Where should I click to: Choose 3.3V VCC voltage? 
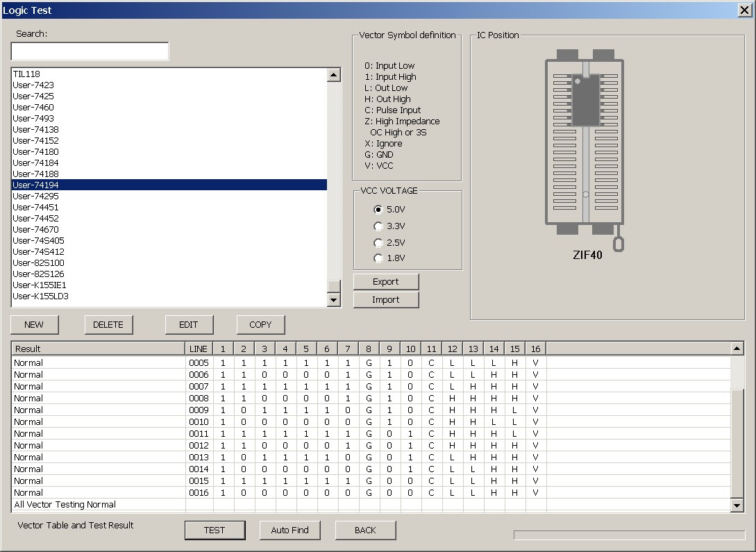pyautogui.click(x=378, y=226)
